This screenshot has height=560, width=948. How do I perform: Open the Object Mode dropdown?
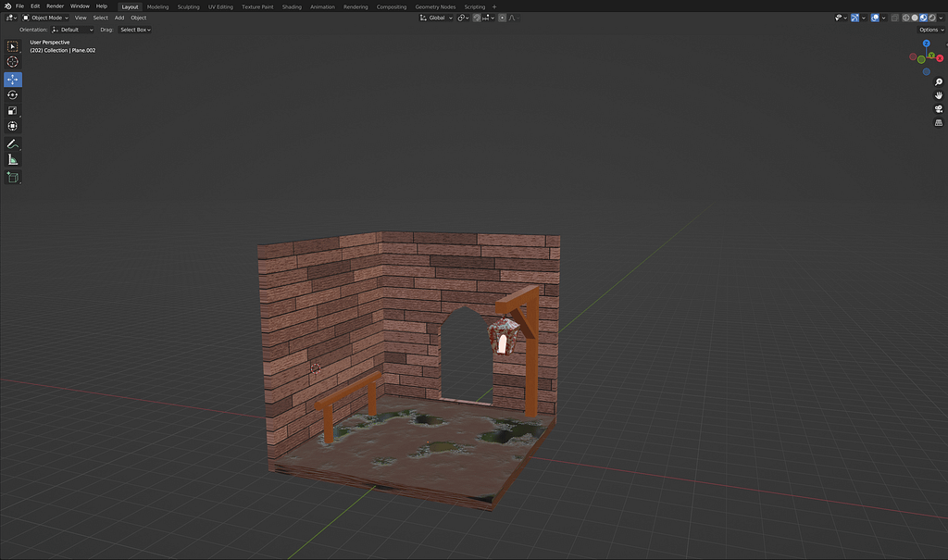coord(45,18)
